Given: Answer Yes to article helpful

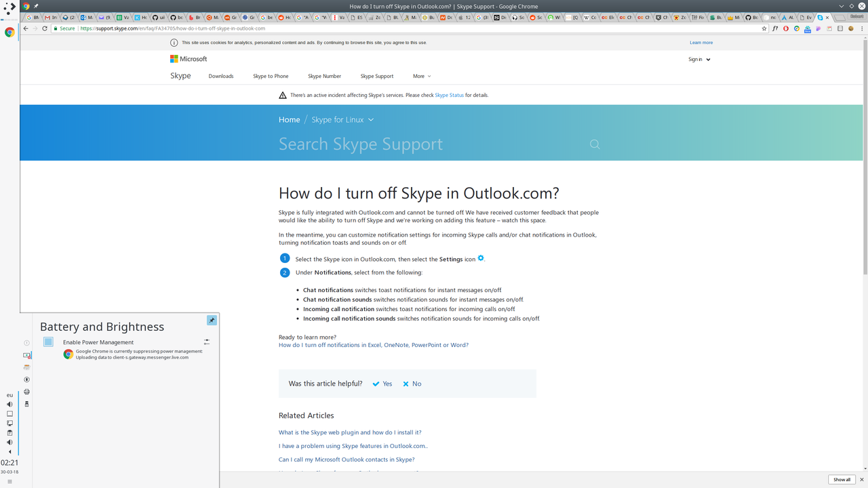Looking at the screenshot, I should click(382, 384).
